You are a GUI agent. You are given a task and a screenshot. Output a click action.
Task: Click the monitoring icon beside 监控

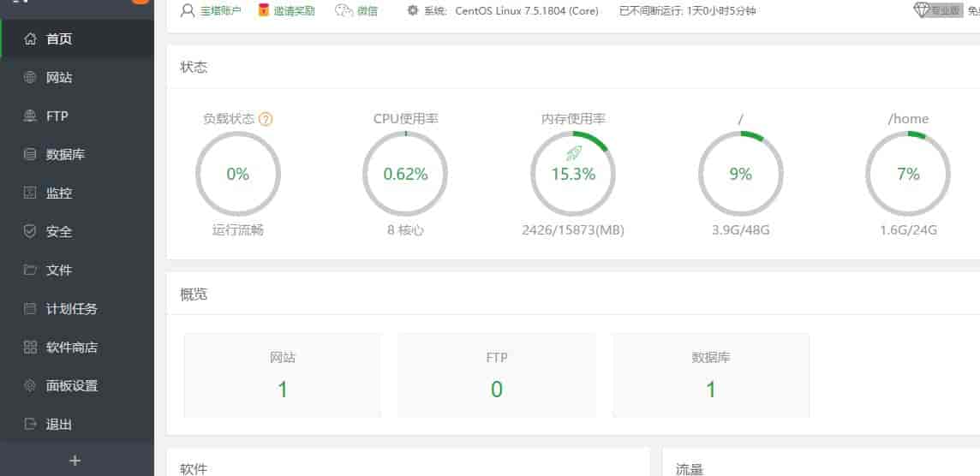tap(31, 193)
